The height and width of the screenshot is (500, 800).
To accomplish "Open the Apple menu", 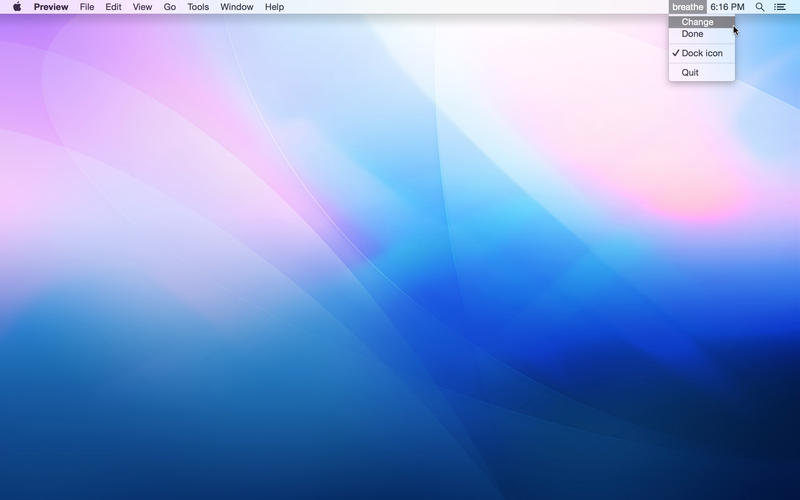I will 16,7.
